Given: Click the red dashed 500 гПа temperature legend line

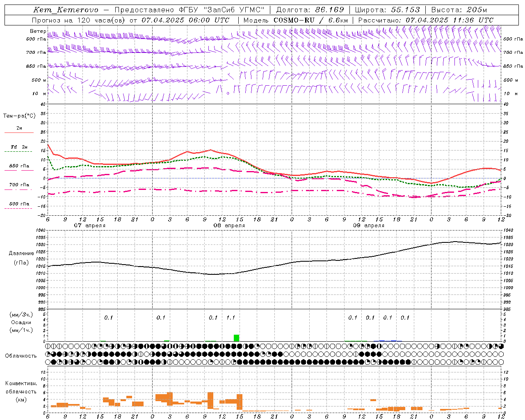Looking at the screenshot, I should (x=18, y=209).
